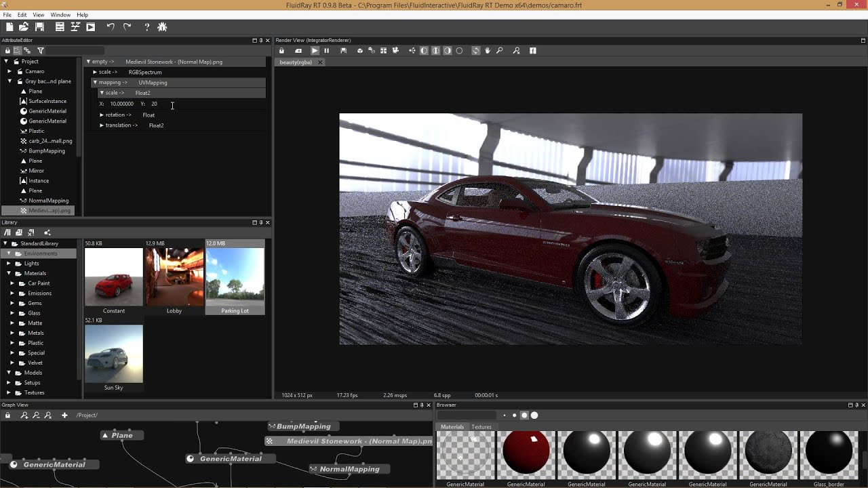Toggle the empty circle display mode
868x488 pixels.
[459, 51]
